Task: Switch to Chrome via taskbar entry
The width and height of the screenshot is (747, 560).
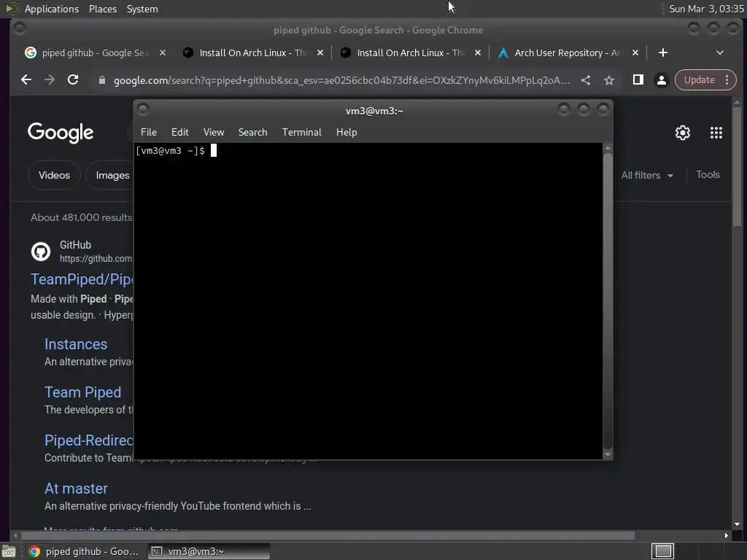Action: pyautogui.click(x=85, y=551)
